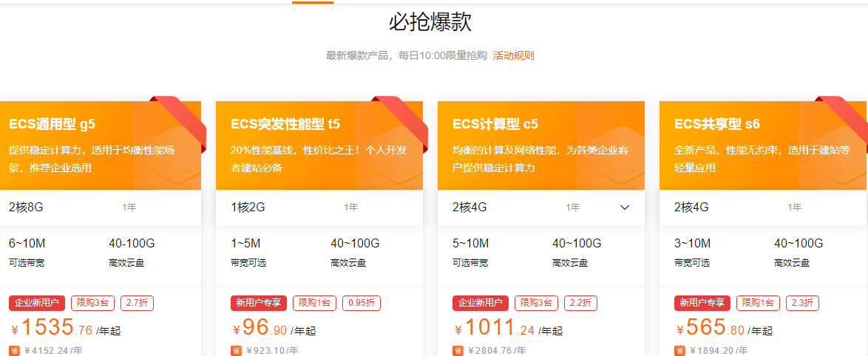
Task: Click the 企业新用户 tag on the c5 card
Action: pos(481,303)
